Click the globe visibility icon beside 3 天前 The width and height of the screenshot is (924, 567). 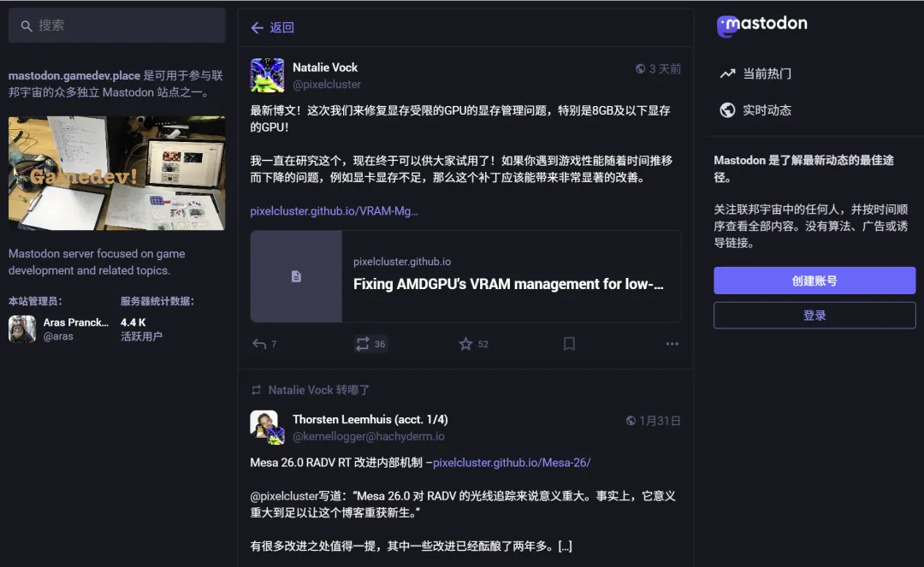pos(640,69)
